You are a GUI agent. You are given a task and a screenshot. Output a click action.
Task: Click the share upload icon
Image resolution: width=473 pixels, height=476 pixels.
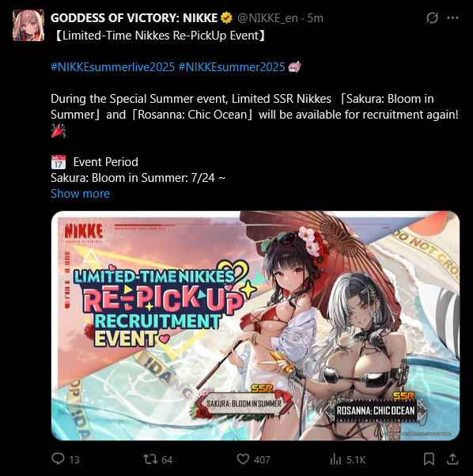[x=452, y=459]
